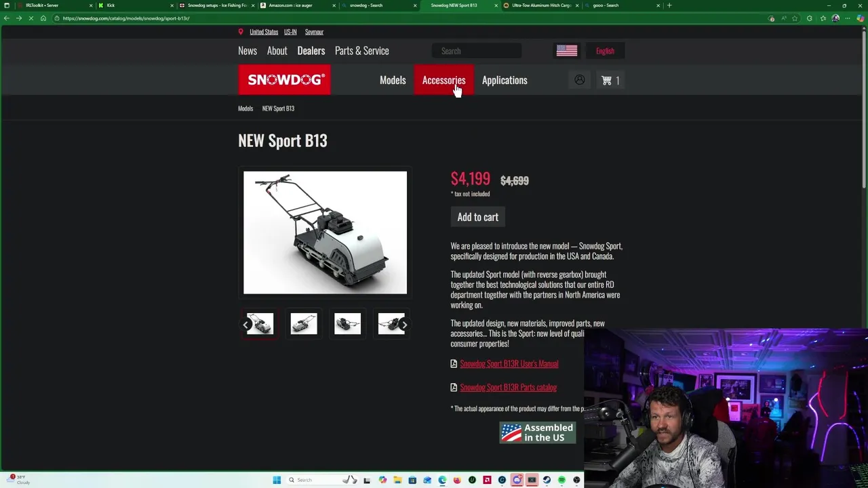This screenshot has width=868, height=488.
Task: Open Parts & Service page
Action: click(x=362, y=51)
